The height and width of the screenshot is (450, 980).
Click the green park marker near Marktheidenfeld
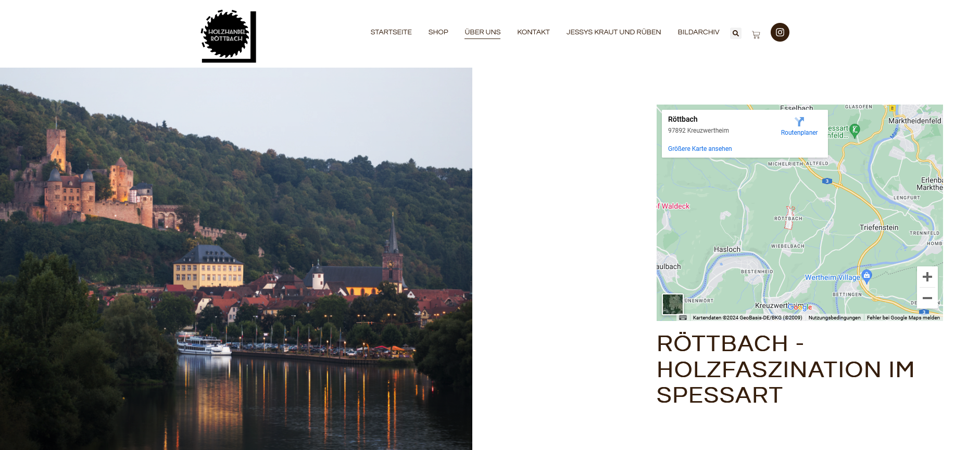click(855, 130)
